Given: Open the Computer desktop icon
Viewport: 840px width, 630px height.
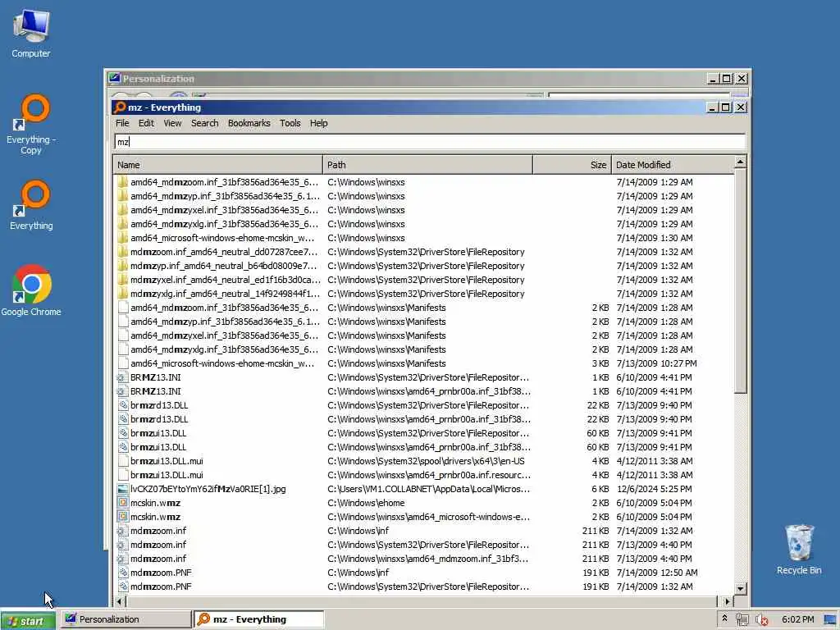Looking at the screenshot, I should tap(31, 33).
